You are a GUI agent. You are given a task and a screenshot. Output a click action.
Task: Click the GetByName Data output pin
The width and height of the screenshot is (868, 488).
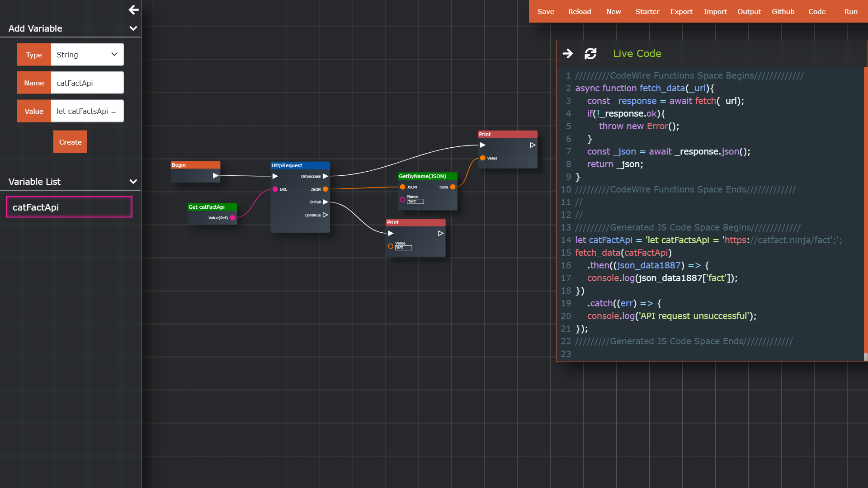point(453,187)
